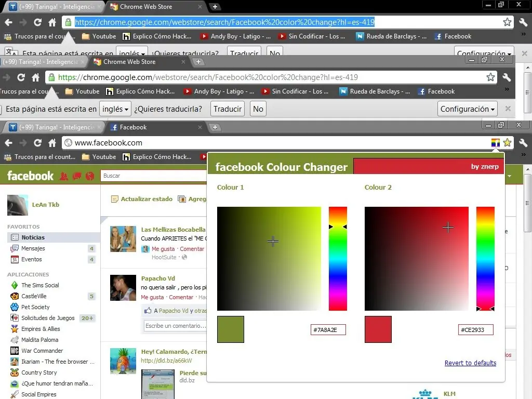
Task: Click Colour 1 saturation gradient picker
Action: [x=269, y=259]
